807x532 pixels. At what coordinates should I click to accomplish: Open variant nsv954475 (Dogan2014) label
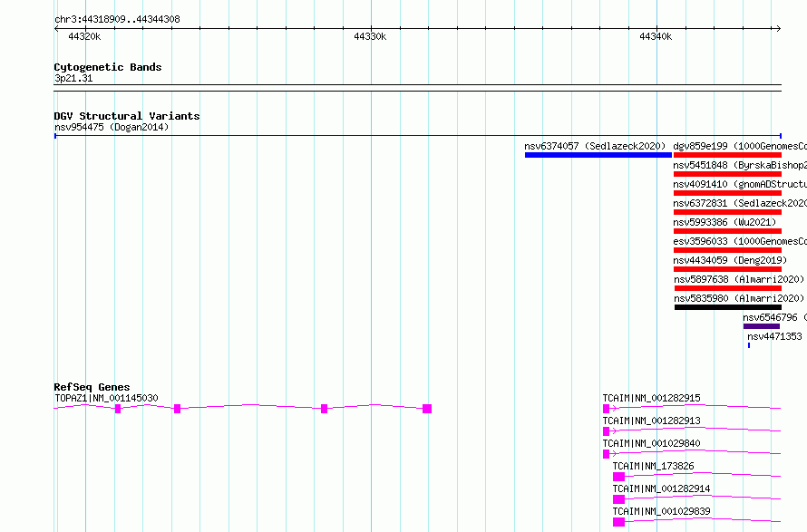112,127
